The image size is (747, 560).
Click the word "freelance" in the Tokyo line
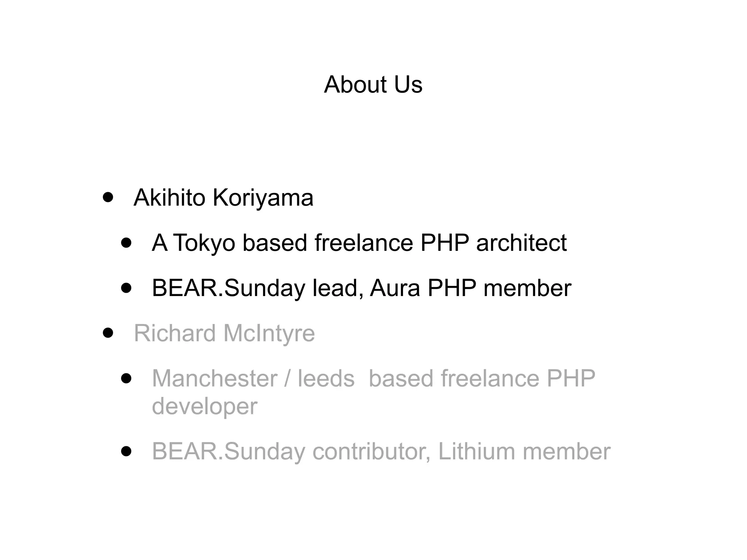point(364,243)
